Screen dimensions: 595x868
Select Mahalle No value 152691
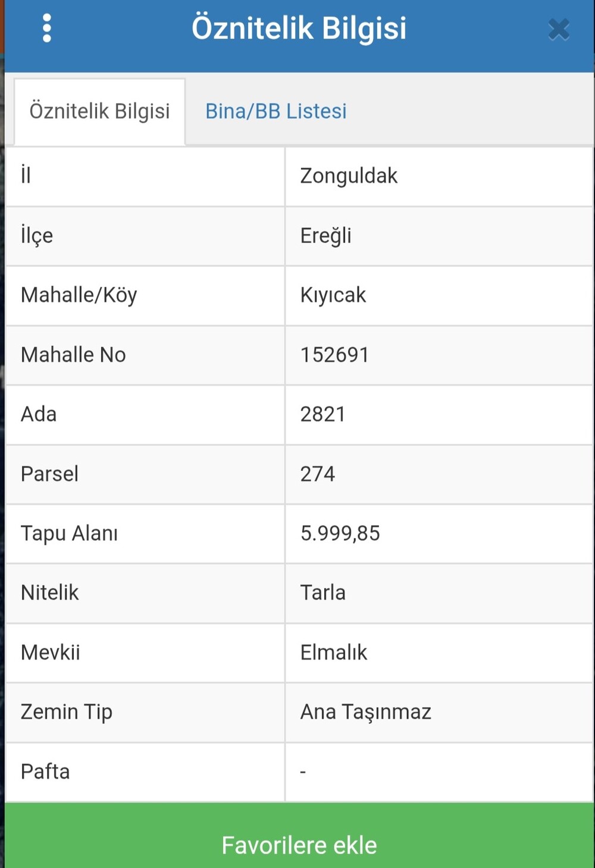click(334, 355)
